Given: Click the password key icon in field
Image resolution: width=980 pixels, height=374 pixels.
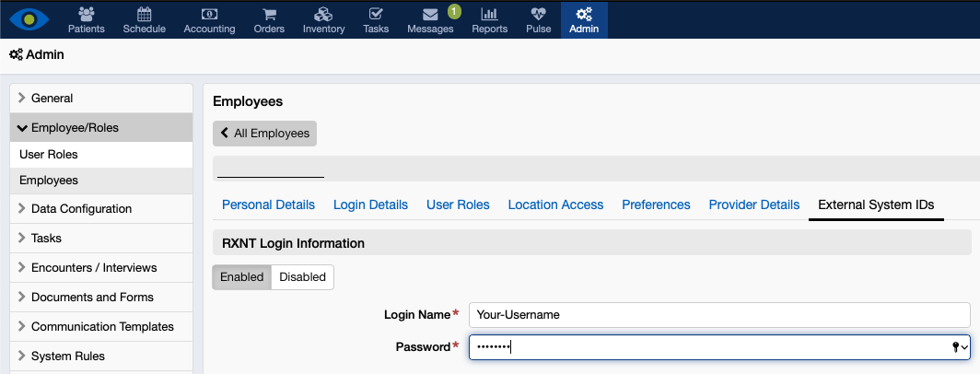Looking at the screenshot, I should point(958,346).
